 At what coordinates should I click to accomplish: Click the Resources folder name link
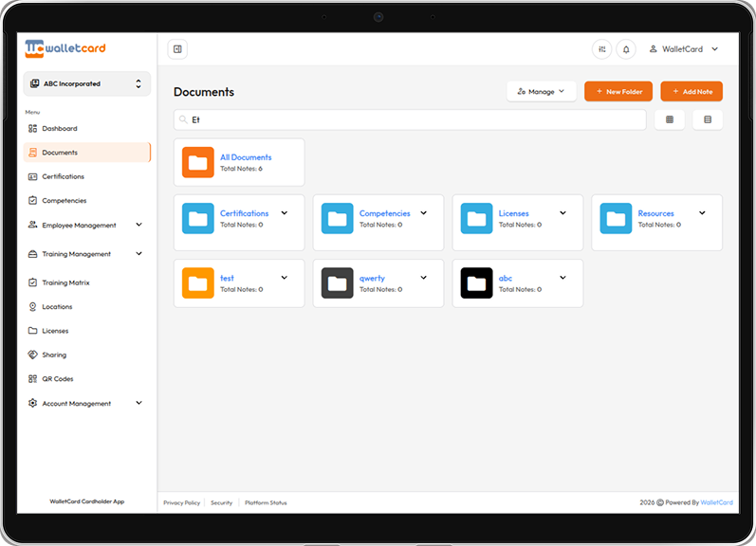point(655,213)
